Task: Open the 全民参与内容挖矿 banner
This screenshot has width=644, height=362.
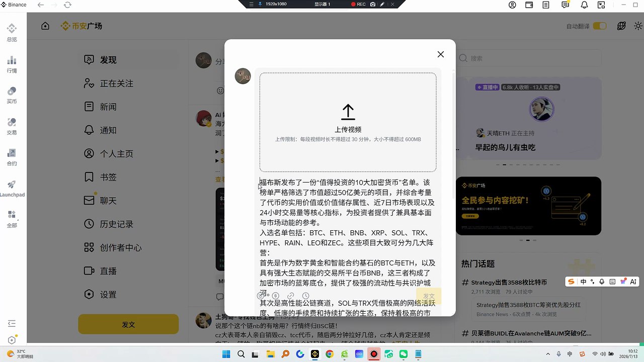Action: [x=528, y=206]
